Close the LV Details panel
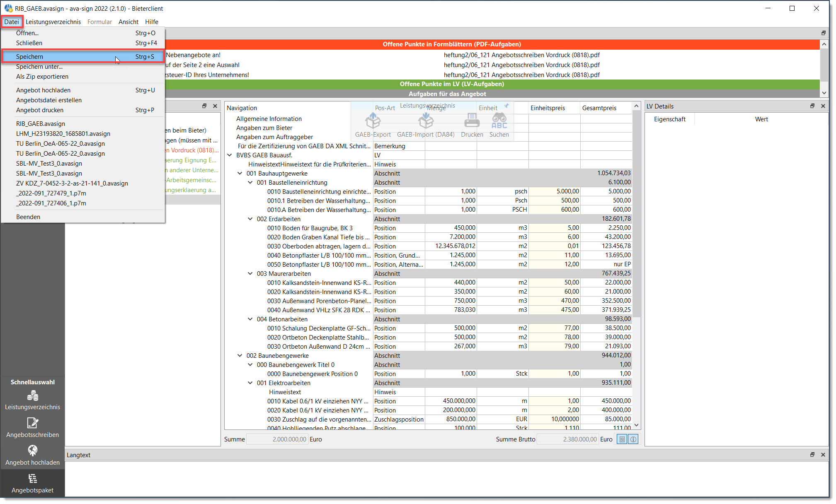This screenshot has height=504, width=836. (823, 106)
